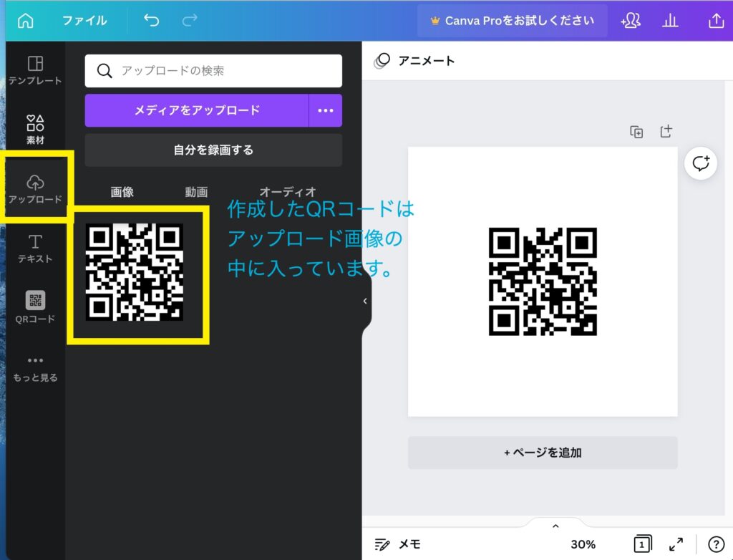Click Canva Proをお試しください button
The image size is (733, 560).
[513, 21]
